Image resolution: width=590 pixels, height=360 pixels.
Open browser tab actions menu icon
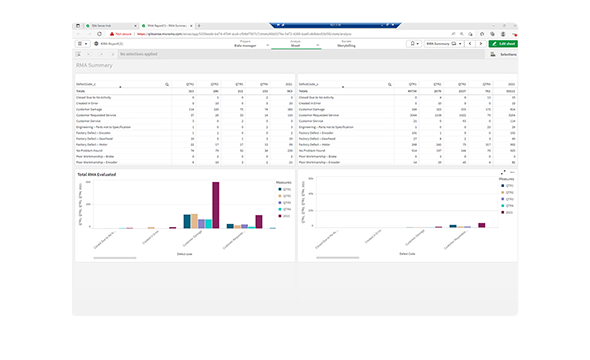[x=78, y=26]
